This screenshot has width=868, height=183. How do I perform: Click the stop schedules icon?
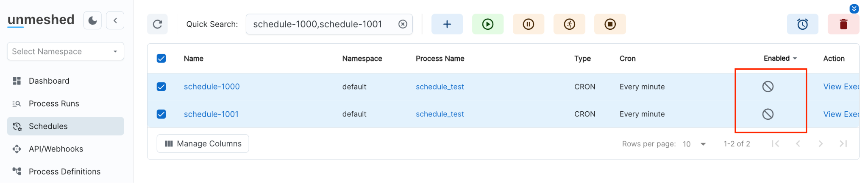point(609,24)
